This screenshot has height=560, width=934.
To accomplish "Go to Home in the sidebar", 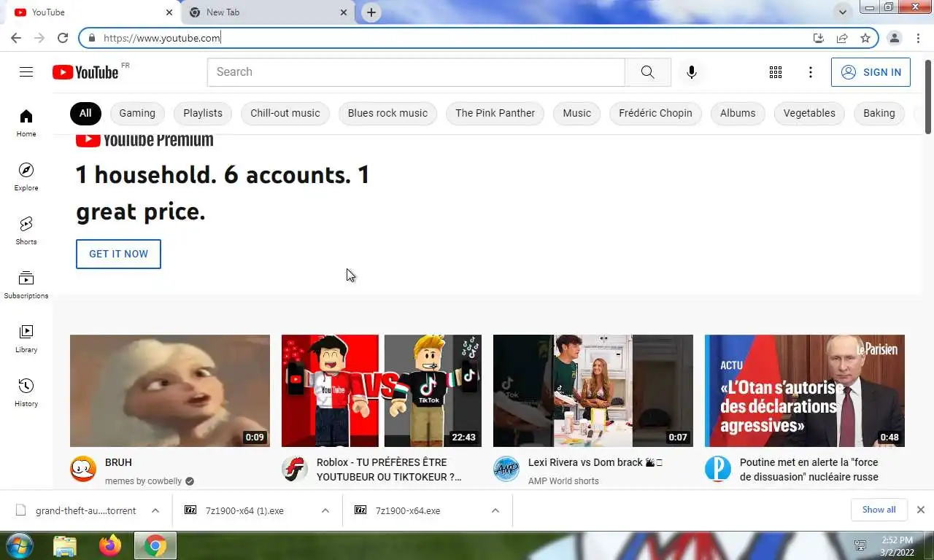I will pos(26,122).
